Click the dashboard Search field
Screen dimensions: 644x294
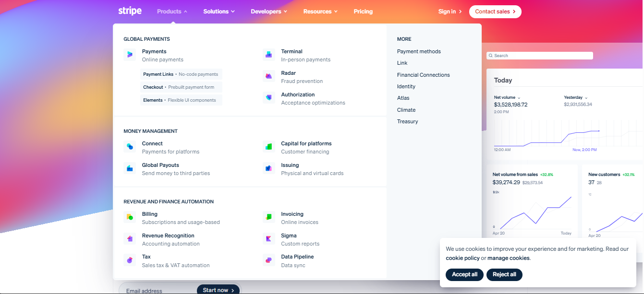pyautogui.click(x=540, y=56)
